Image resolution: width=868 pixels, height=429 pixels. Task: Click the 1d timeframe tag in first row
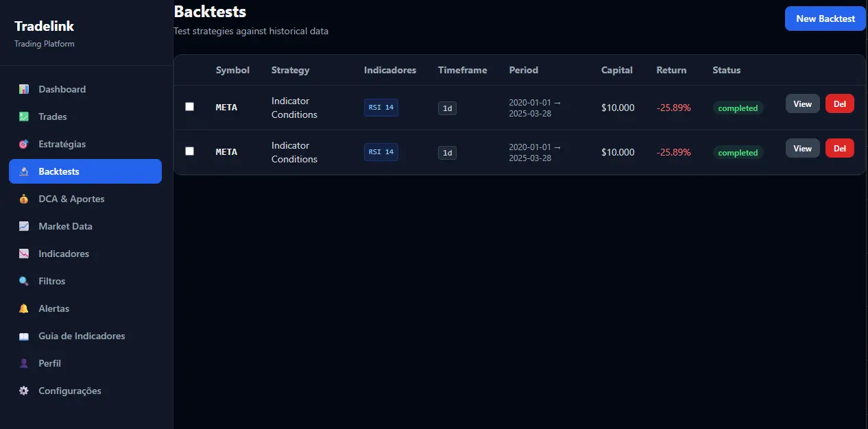[447, 108]
